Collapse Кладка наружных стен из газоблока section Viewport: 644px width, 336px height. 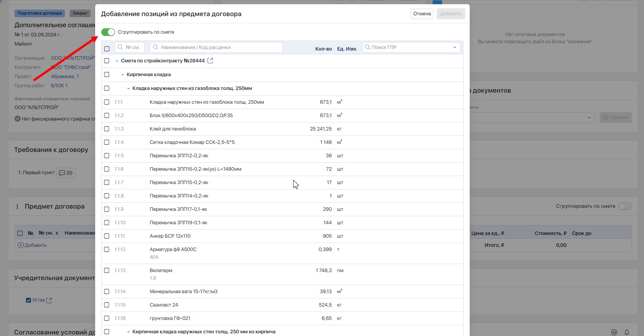tap(128, 88)
